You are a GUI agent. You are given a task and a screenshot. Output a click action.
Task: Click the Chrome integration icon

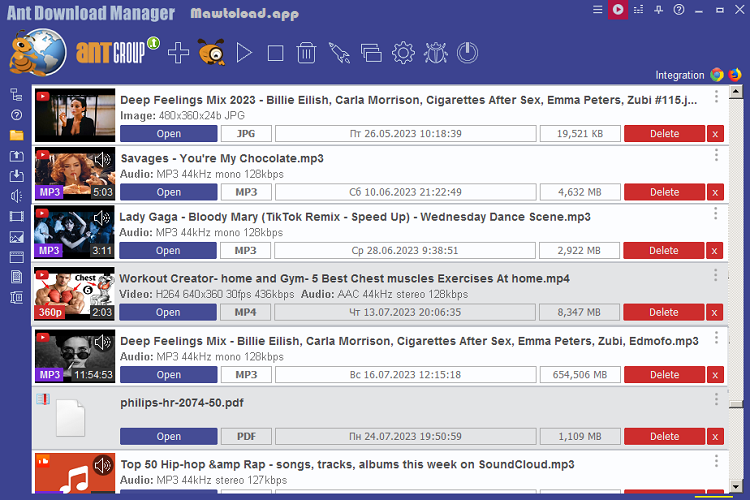point(717,75)
